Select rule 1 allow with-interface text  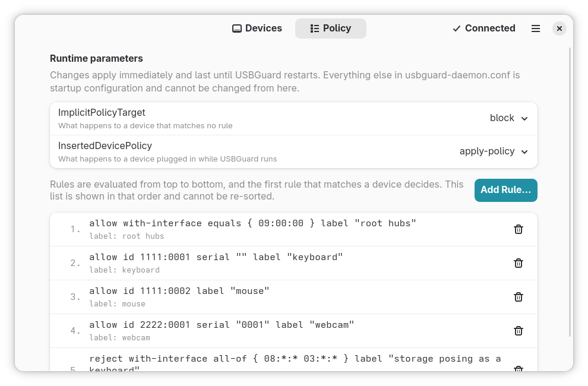click(252, 223)
